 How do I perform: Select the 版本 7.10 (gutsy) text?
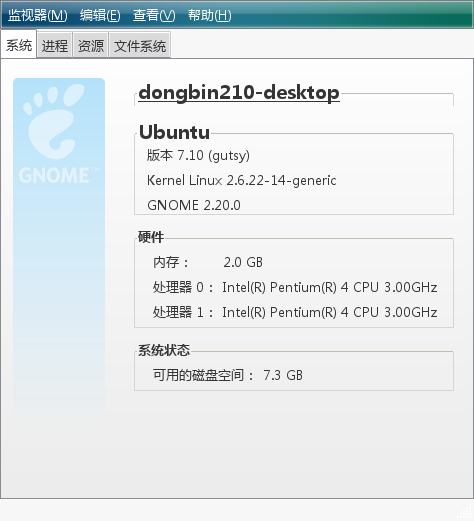(198, 155)
